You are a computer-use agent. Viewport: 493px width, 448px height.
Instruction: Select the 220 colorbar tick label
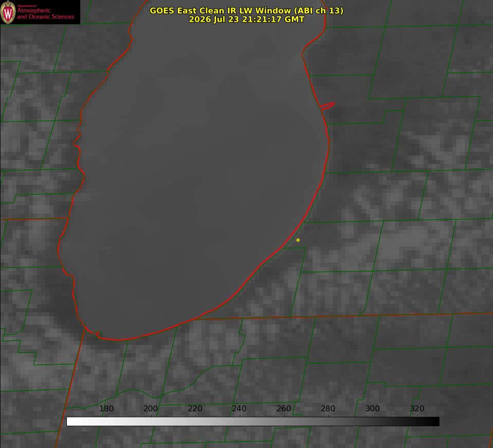tap(195, 408)
